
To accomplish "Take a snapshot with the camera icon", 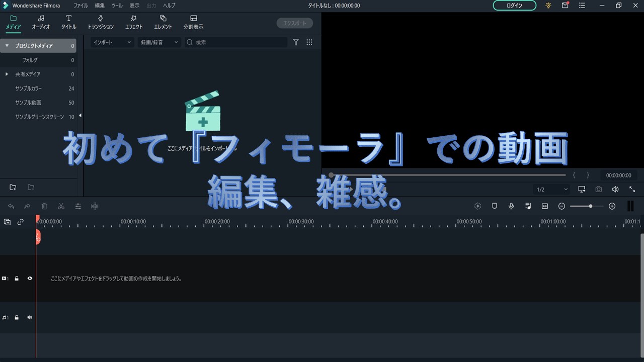I will click(x=598, y=190).
